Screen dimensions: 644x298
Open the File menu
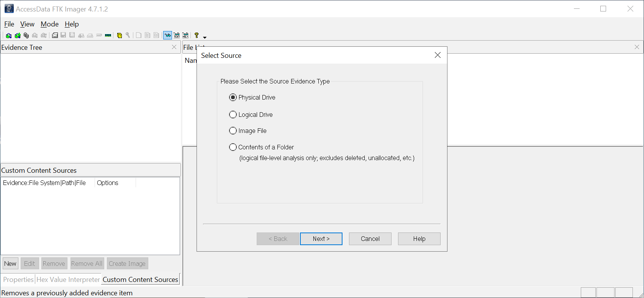tap(9, 24)
